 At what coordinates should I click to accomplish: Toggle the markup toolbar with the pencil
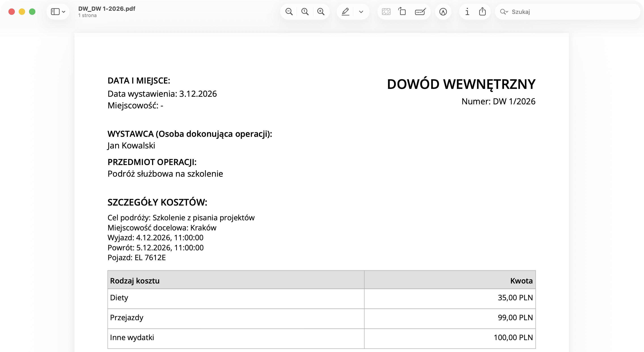345,11
